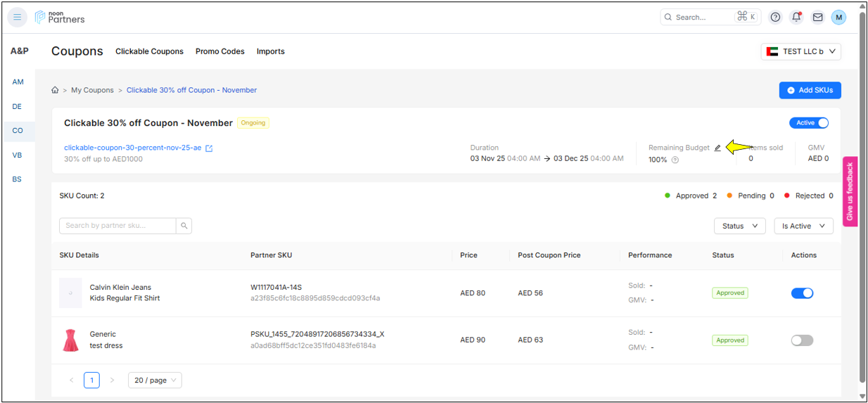
Task: Open the hamburger menu icon
Action: (18, 18)
